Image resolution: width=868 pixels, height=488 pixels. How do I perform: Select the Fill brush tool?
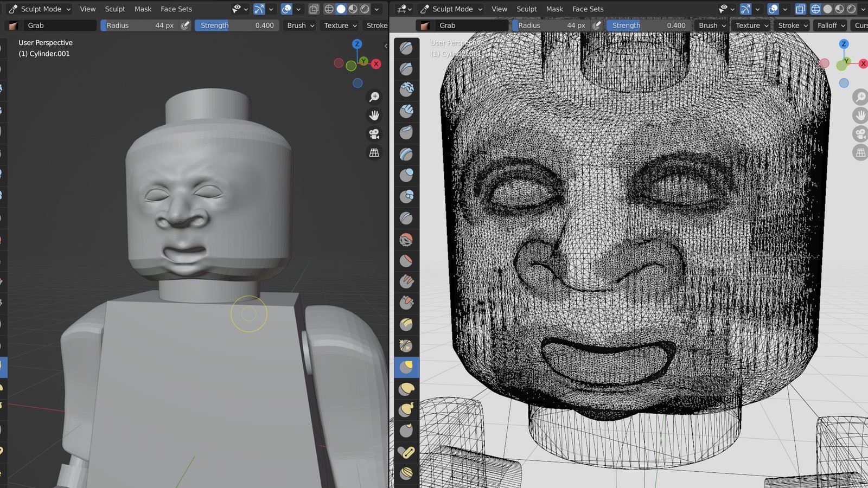406,282
